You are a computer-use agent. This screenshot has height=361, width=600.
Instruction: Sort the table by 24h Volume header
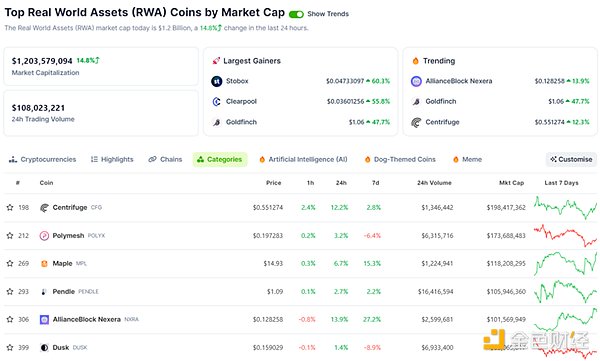pyautogui.click(x=434, y=183)
